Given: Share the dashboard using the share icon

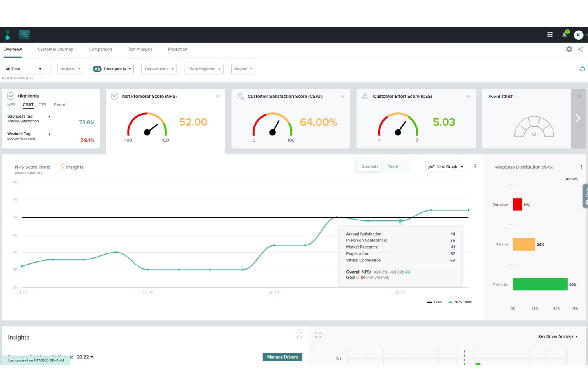Looking at the screenshot, I should (x=580, y=49).
